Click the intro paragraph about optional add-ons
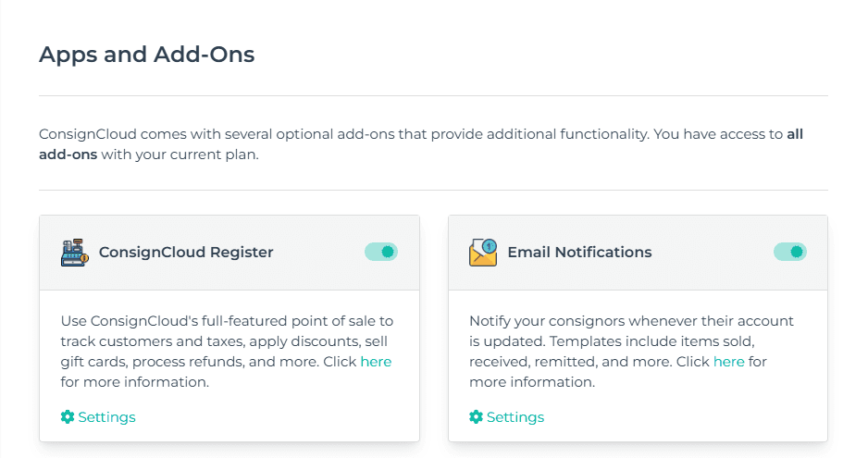 pos(421,144)
